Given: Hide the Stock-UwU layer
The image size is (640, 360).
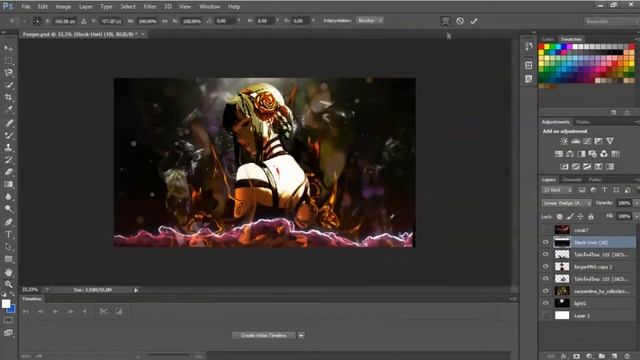Looking at the screenshot, I should click(x=546, y=242).
